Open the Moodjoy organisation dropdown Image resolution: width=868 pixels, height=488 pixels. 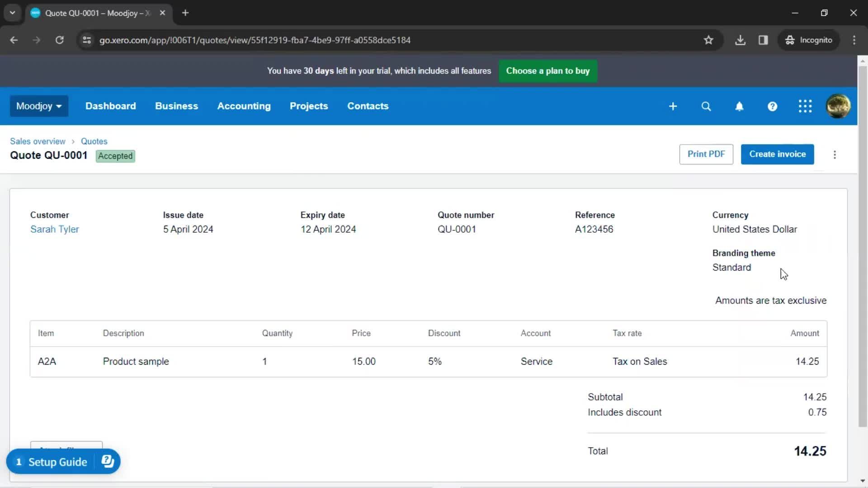coord(39,106)
